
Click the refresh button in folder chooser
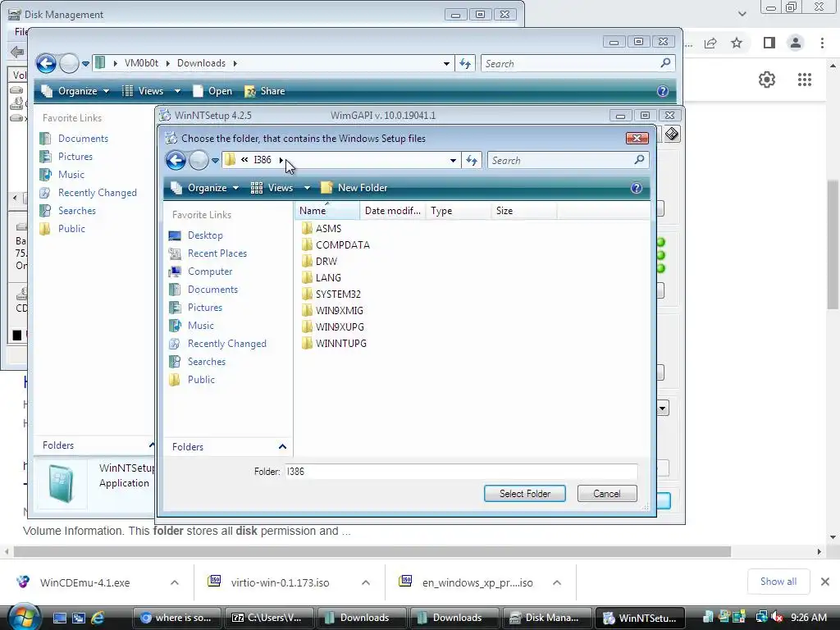click(472, 160)
